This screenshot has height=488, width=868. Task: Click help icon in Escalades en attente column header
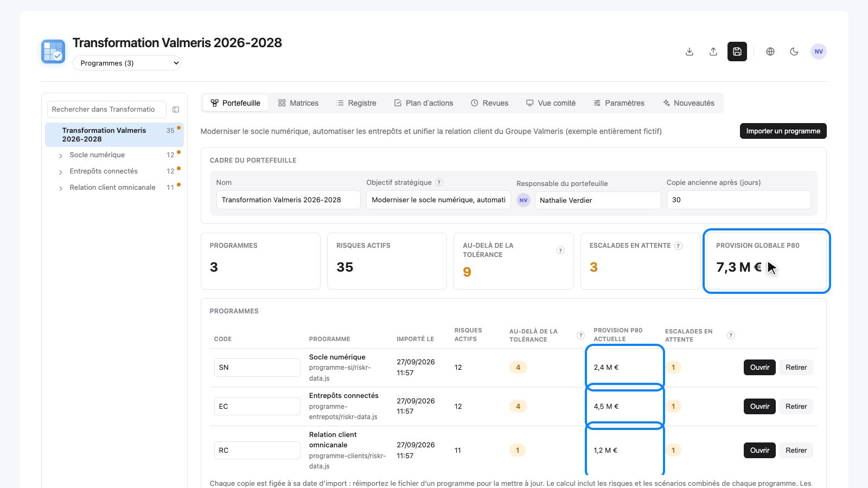point(731,335)
